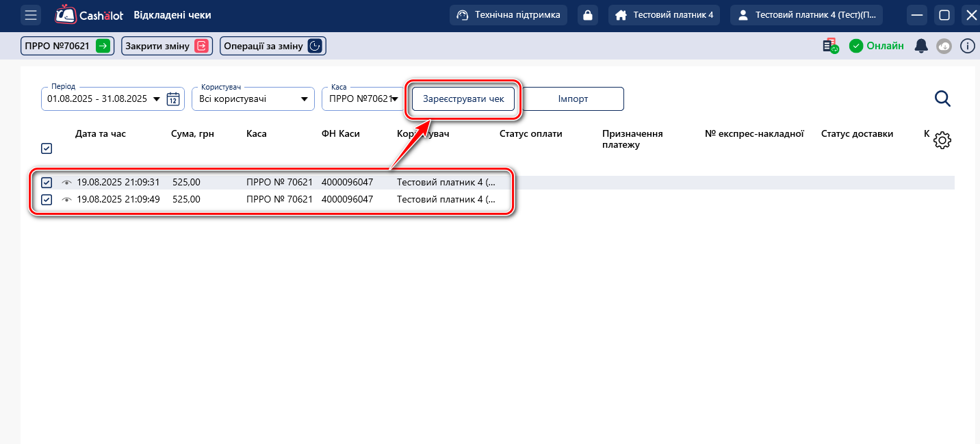
Task: Open the notifications bell
Action: coord(921,46)
